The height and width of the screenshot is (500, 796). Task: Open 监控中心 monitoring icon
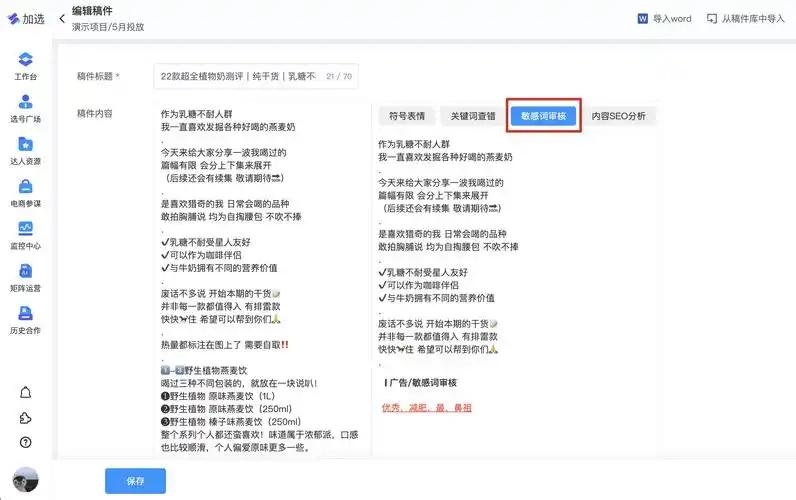click(x=26, y=229)
